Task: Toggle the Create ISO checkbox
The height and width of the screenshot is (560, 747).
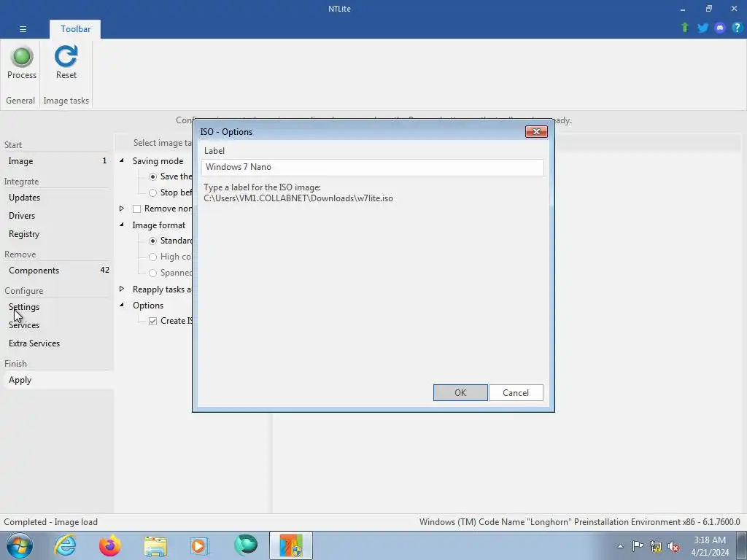Action: point(152,322)
